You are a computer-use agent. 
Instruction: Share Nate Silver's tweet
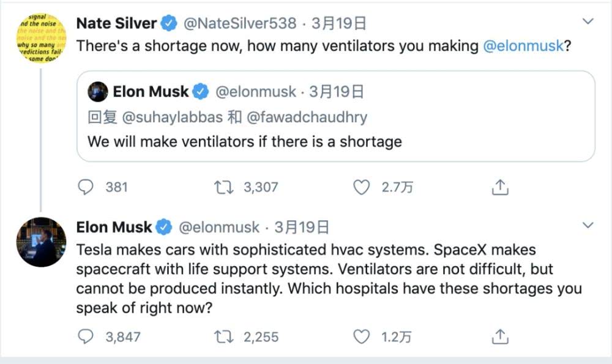(500, 187)
